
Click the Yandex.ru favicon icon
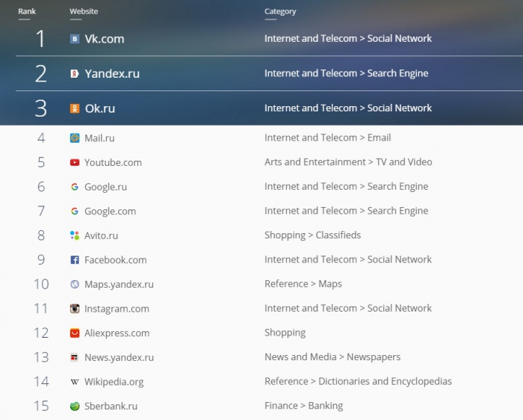tap(75, 73)
